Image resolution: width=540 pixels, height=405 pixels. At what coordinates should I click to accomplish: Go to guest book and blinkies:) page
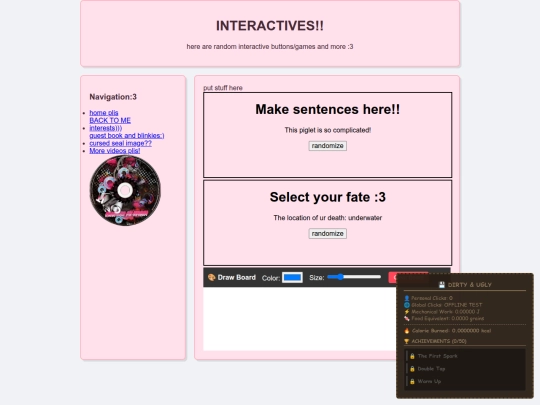[x=127, y=136]
